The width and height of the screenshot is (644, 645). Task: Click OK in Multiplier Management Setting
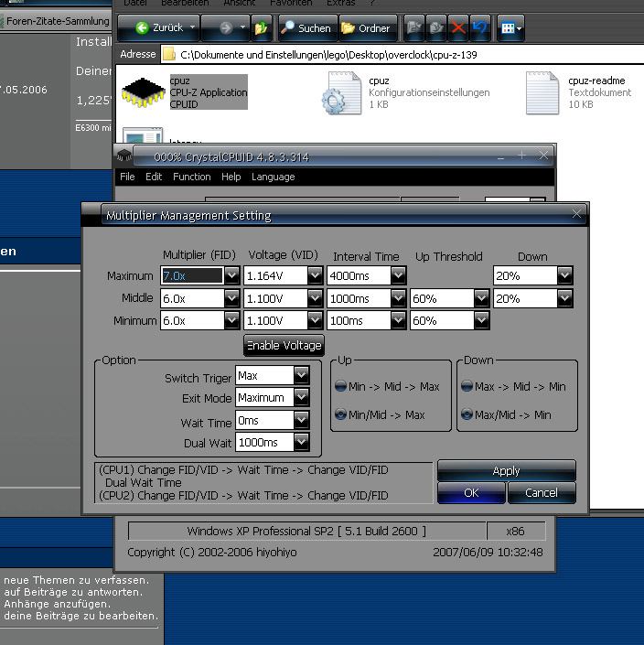(471, 492)
